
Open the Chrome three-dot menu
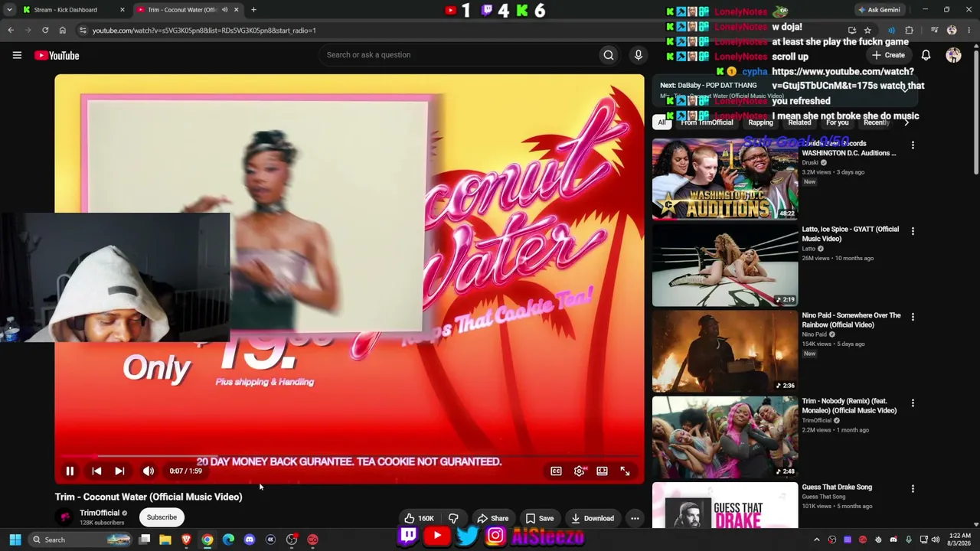(x=969, y=31)
